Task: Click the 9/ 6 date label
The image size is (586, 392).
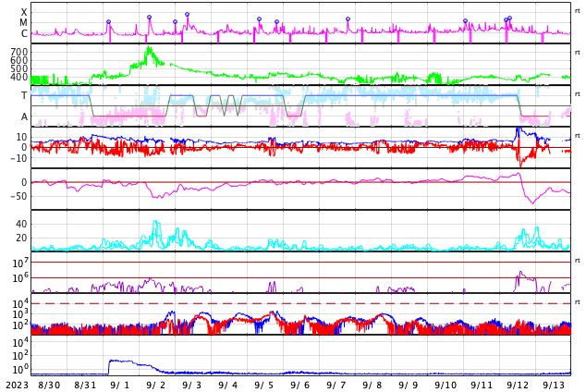Action: [x=300, y=386]
